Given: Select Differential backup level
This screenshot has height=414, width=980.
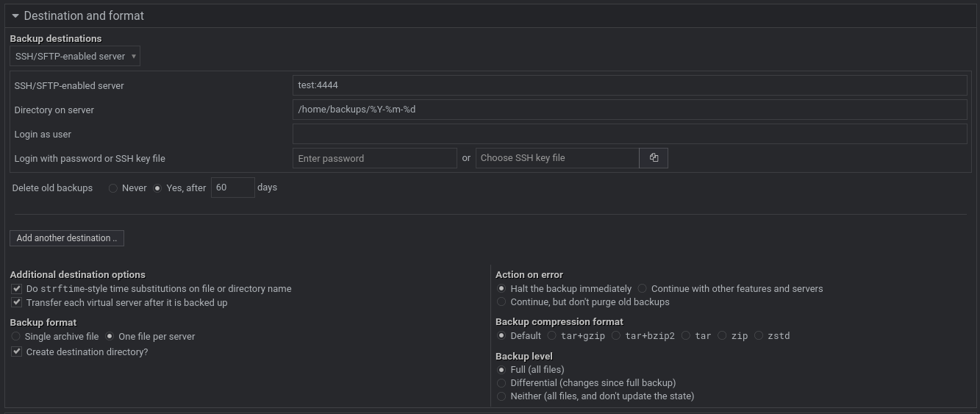Looking at the screenshot, I should pyautogui.click(x=502, y=383).
